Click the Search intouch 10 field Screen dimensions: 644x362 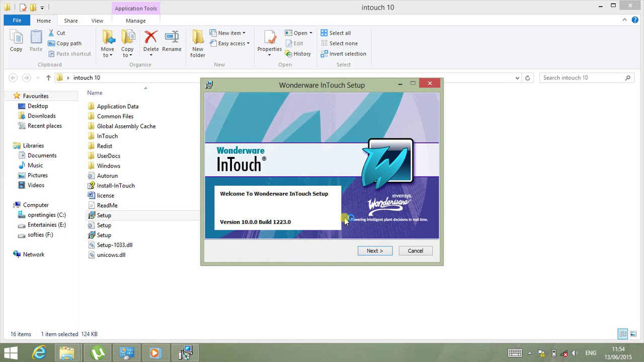point(586,78)
